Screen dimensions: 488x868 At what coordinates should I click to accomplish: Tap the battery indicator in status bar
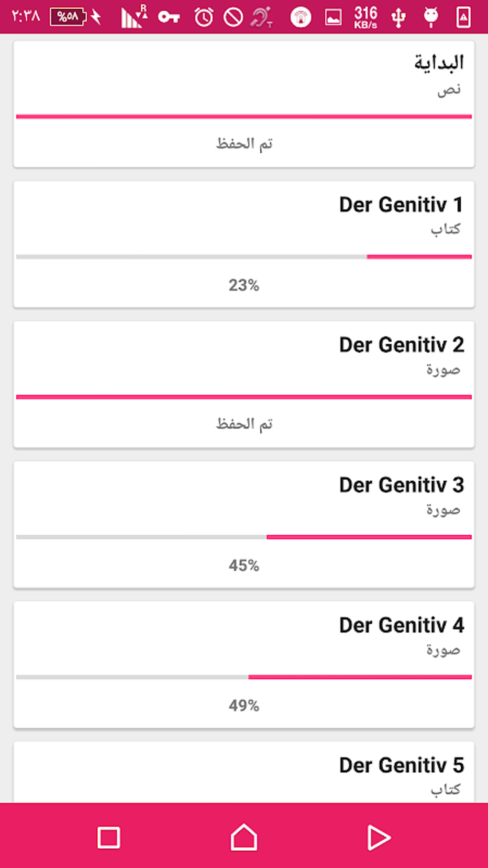(x=68, y=17)
